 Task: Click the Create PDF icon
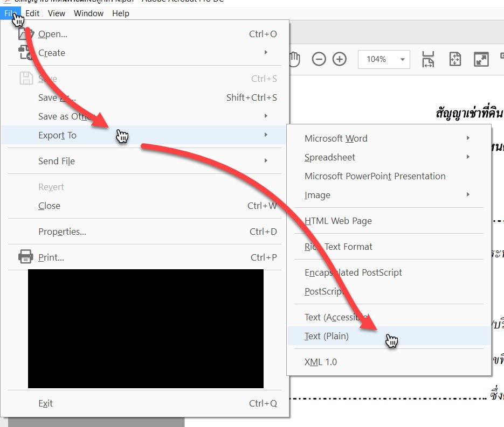click(26, 53)
